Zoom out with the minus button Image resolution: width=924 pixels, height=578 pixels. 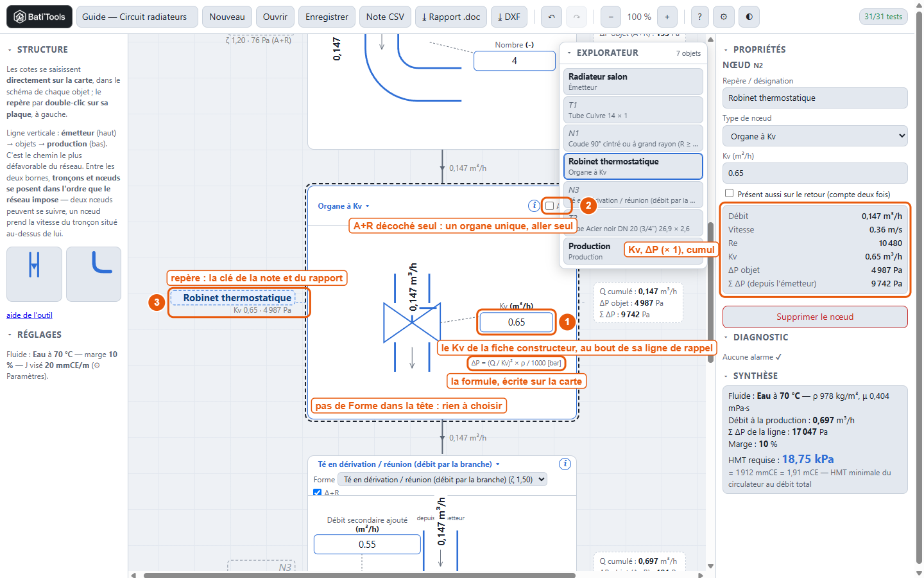coord(611,17)
